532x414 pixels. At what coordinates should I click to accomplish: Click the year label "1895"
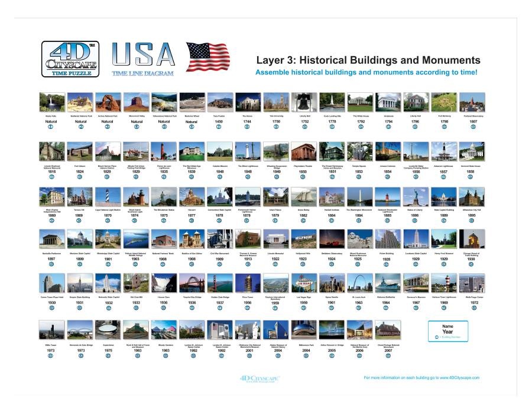(471, 215)
